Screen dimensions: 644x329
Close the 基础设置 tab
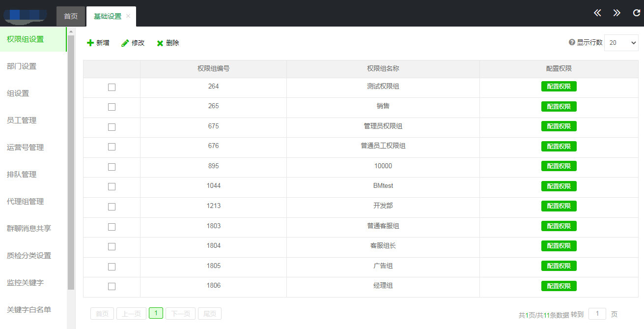pyautogui.click(x=128, y=16)
